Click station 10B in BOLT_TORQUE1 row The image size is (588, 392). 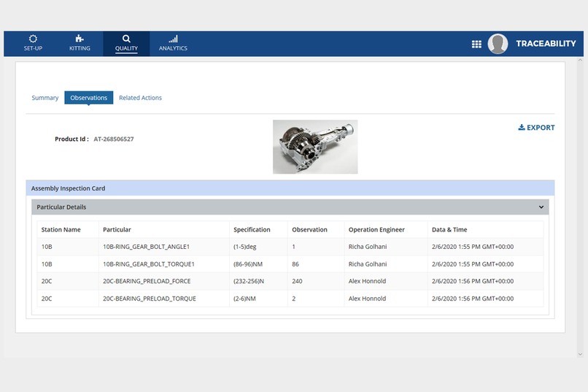(x=47, y=264)
